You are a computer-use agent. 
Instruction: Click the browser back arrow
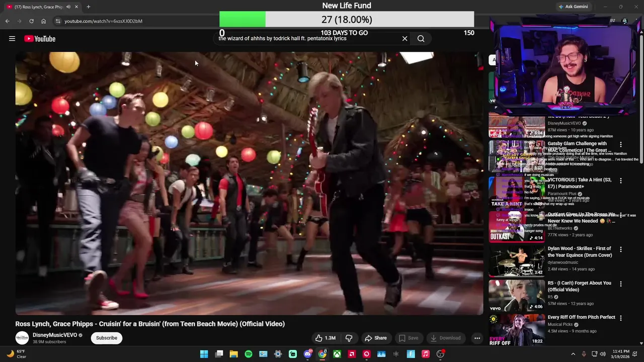(7, 21)
